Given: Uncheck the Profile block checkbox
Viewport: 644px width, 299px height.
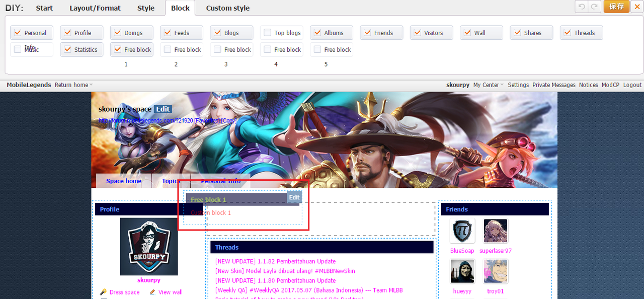Looking at the screenshot, I should coord(67,33).
